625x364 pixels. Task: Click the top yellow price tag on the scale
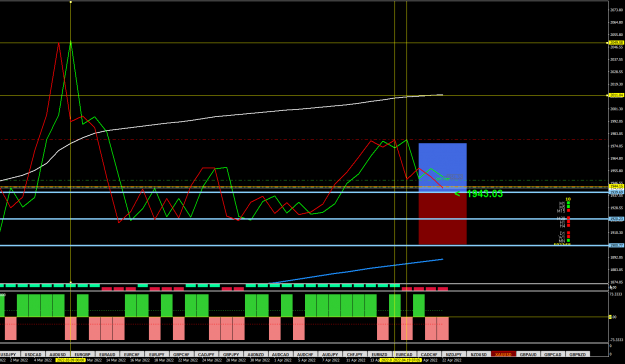[x=616, y=43]
